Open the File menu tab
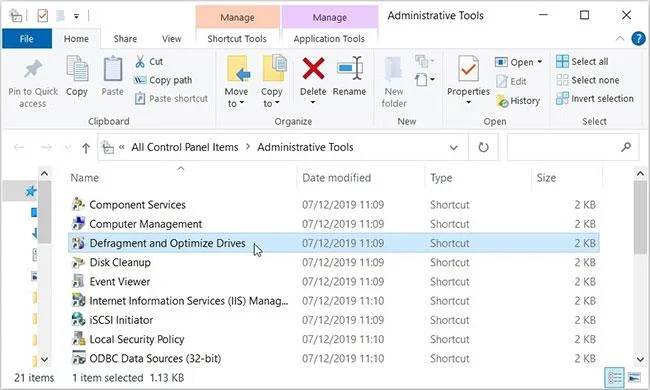 coord(27,39)
